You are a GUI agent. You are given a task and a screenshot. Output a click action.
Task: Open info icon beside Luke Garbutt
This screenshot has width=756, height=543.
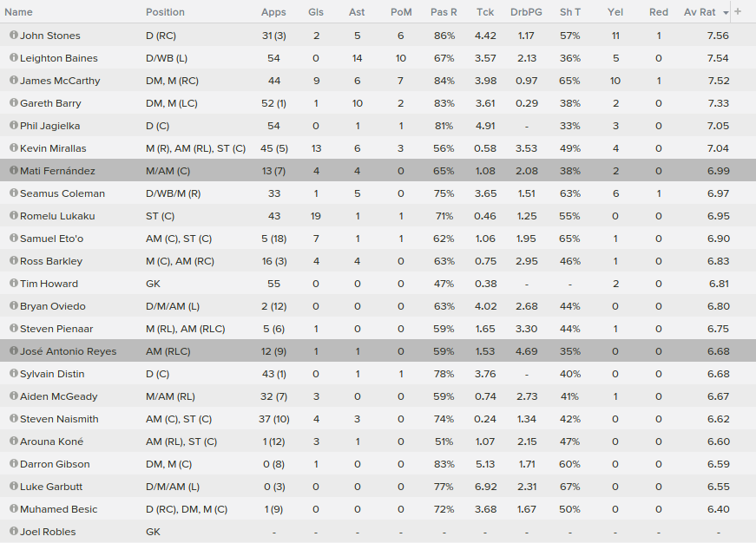click(x=14, y=486)
